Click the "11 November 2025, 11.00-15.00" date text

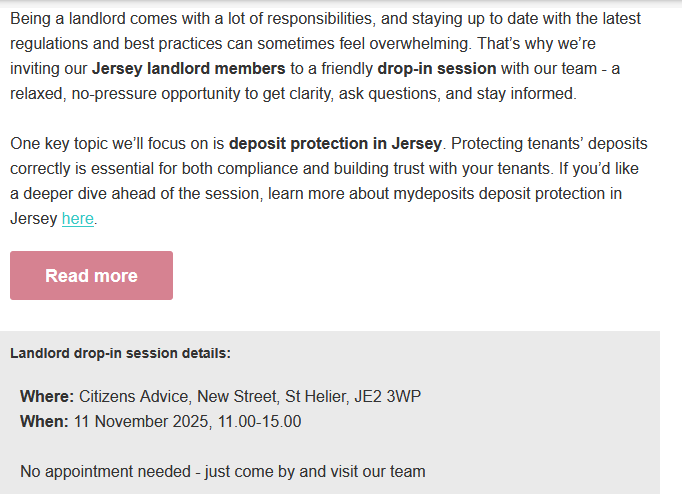coord(187,422)
